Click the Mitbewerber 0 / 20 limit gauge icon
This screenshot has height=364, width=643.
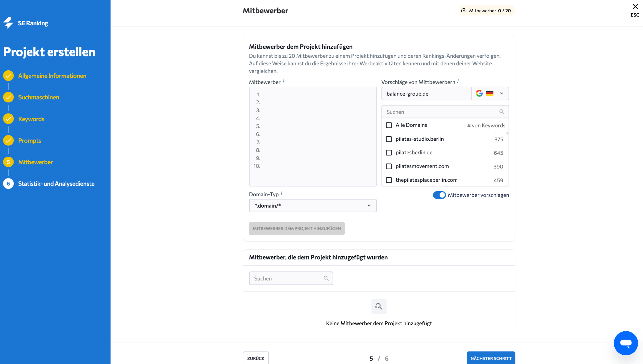coord(464,11)
